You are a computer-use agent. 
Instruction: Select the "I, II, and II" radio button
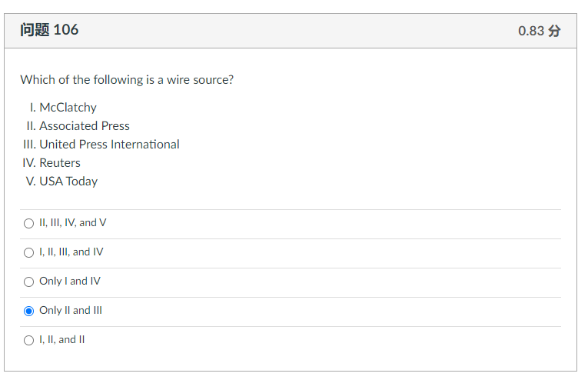[29, 340]
